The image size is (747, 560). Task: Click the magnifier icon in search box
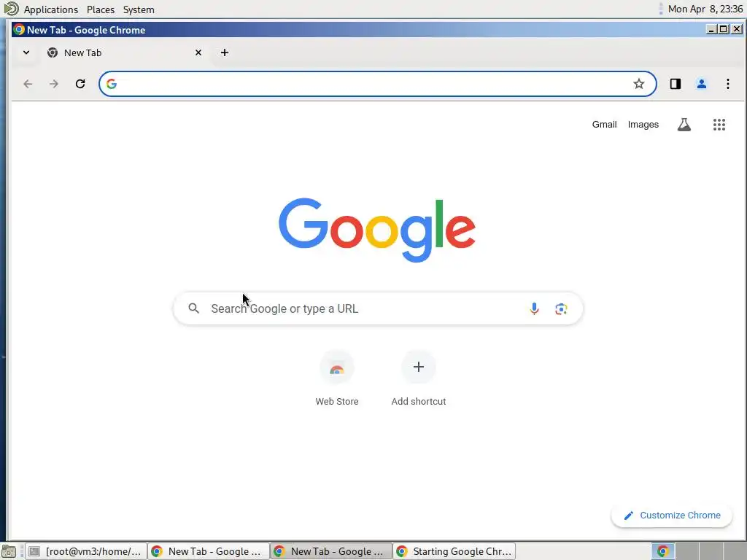(x=193, y=308)
